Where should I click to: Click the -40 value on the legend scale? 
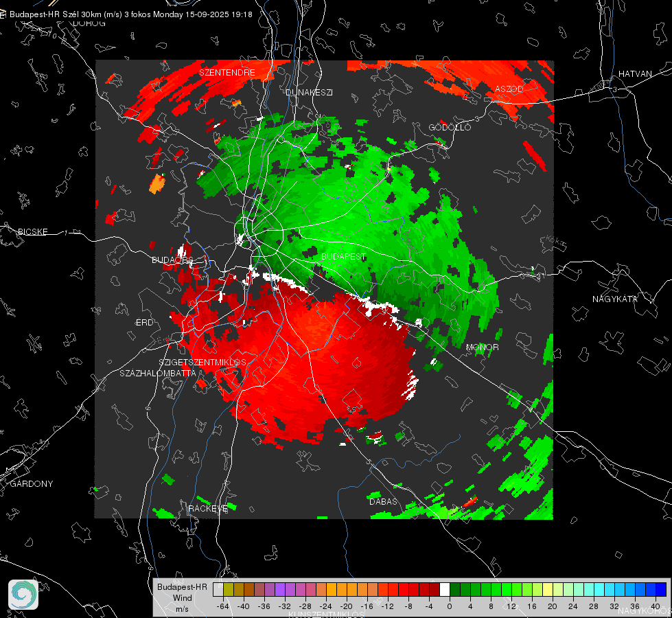(244, 606)
